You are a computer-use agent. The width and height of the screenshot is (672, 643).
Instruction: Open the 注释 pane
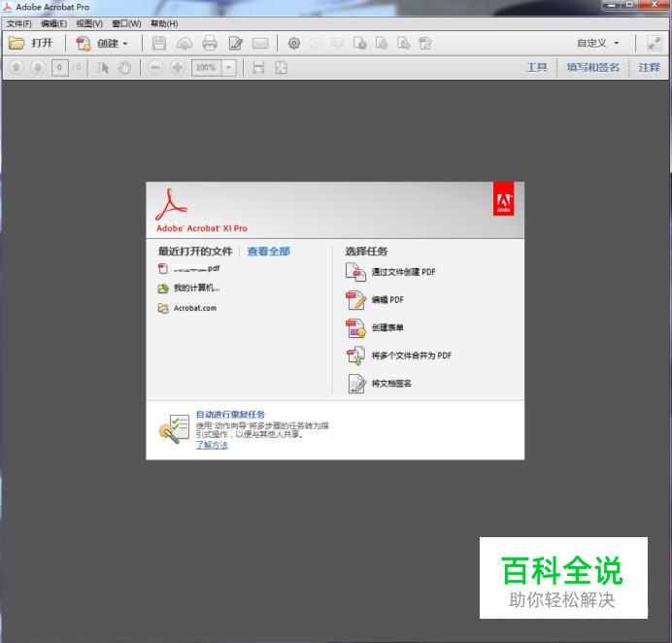pos(650,67)
